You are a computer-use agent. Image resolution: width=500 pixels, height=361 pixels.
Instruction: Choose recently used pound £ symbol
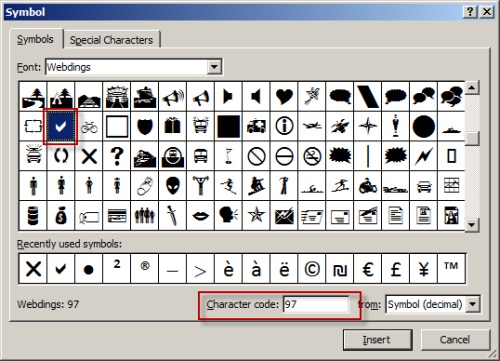click(396, 269)
